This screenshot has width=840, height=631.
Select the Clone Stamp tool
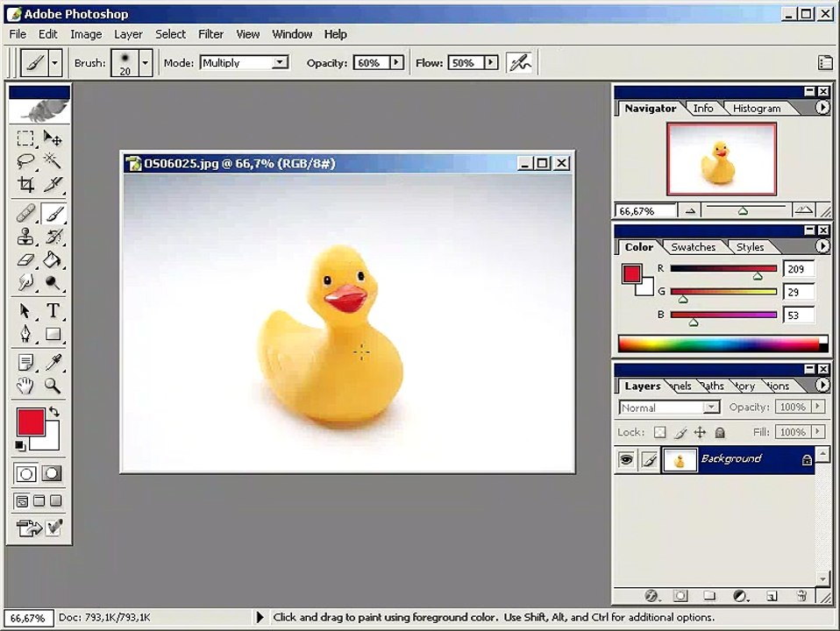coord(25,237)
